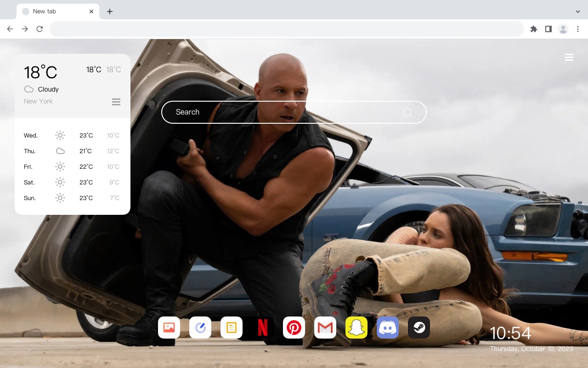The image size is (588, 368).
Task: Reload the current page
Action: pyautogui.click(x=40, y=29)
